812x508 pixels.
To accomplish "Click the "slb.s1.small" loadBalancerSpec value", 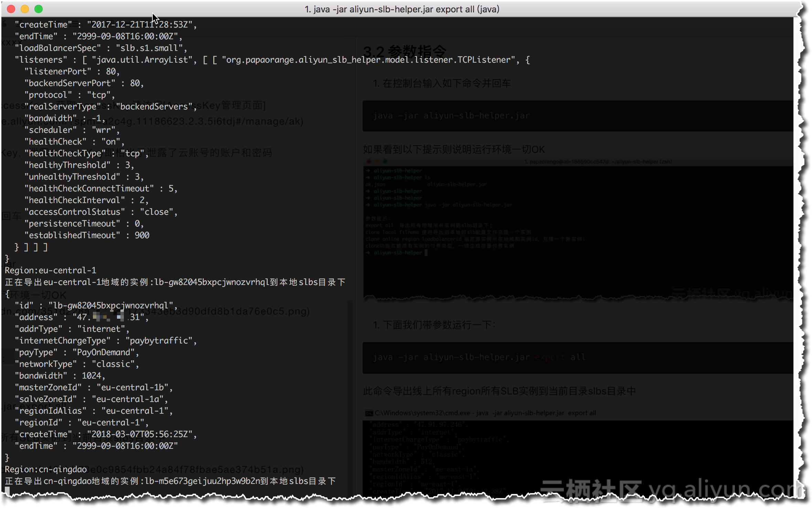I will tap(149, 48).
